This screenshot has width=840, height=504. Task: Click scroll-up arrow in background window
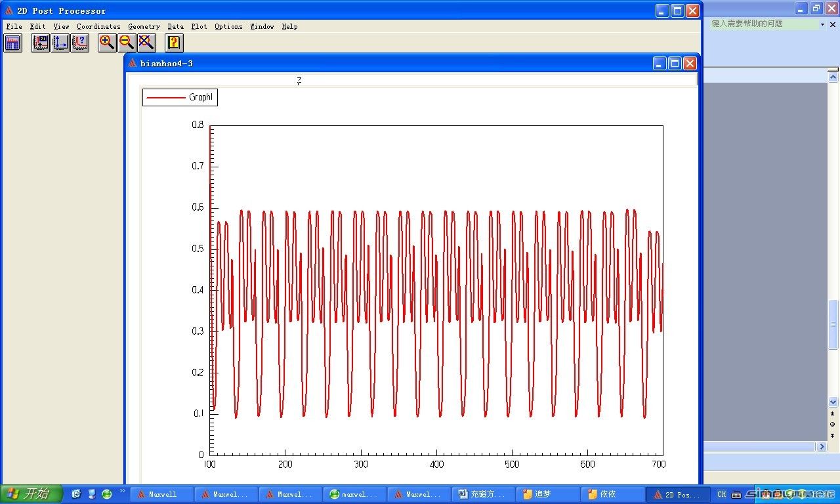pos(833,77)
